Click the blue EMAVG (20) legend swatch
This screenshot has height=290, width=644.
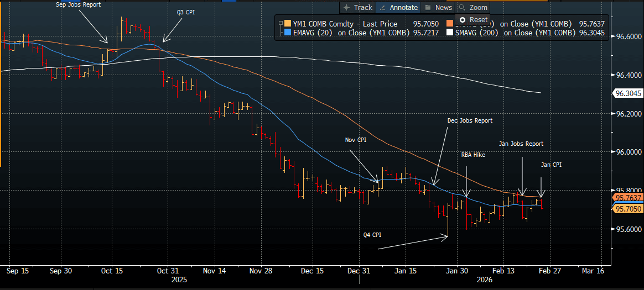click(287, 33)
